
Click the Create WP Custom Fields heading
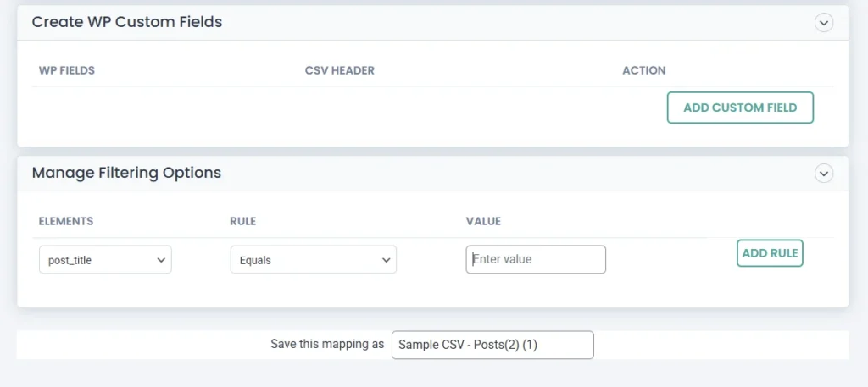[x=127, y=22]
